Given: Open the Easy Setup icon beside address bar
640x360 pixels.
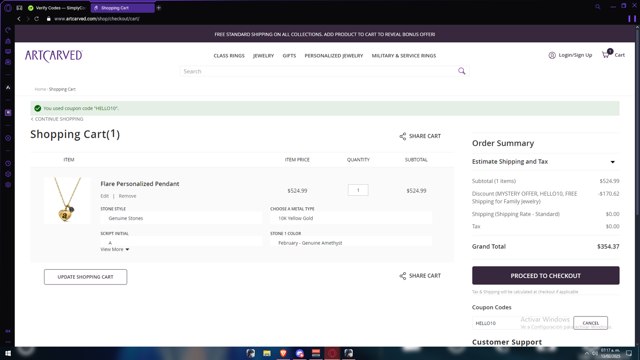Looking at the screenshot, I should click(x=632, y=19).
